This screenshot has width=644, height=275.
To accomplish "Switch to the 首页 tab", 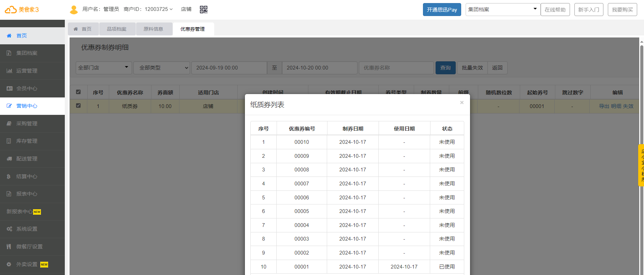I will [x=83, y=29].
